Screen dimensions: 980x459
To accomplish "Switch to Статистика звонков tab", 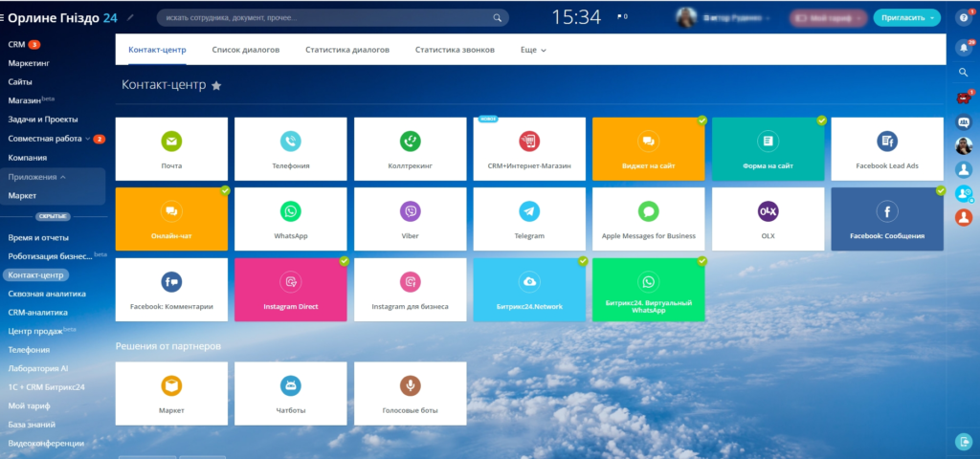I will pyautogui.click(x=455, y=50).
